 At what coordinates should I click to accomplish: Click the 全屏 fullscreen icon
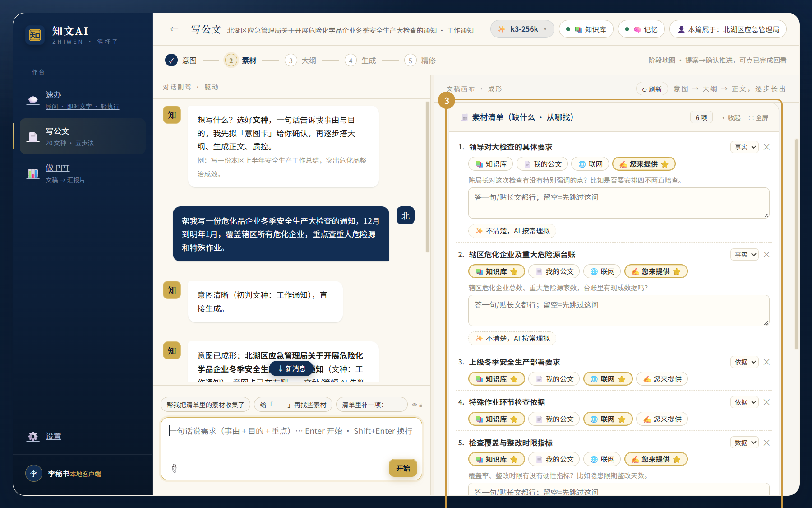point(751,118)
